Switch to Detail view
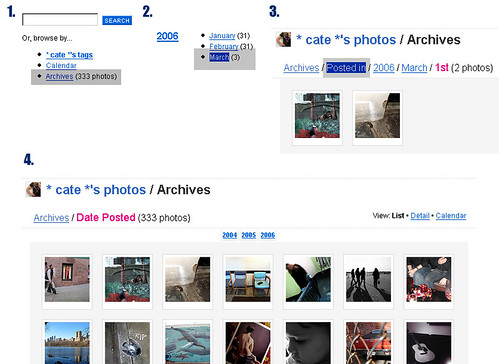499x364 pixels. click(420, 216)
